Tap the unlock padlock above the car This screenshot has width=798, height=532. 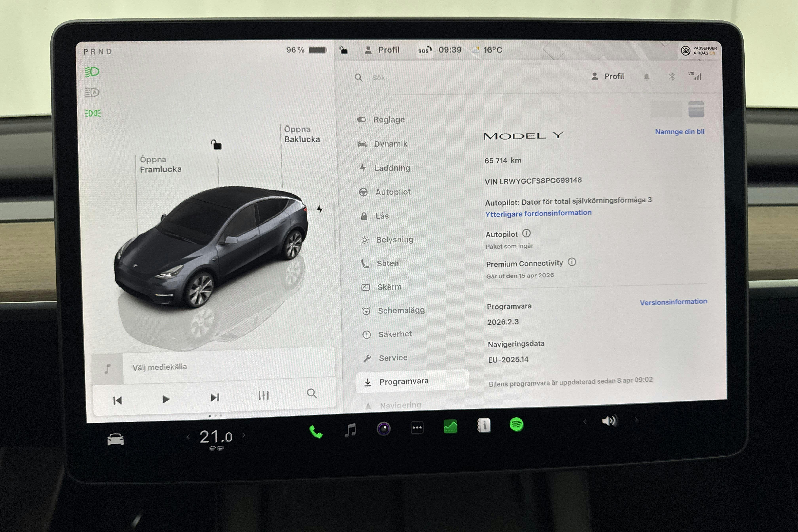216,144
